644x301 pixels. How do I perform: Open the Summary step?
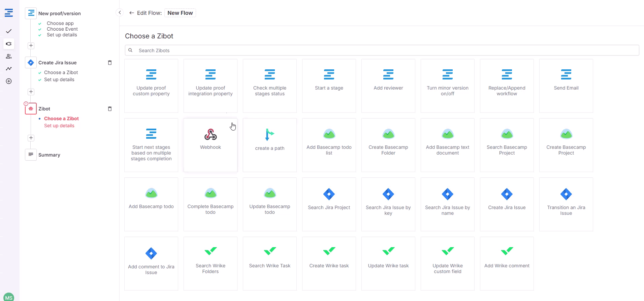tap(49, 155)
